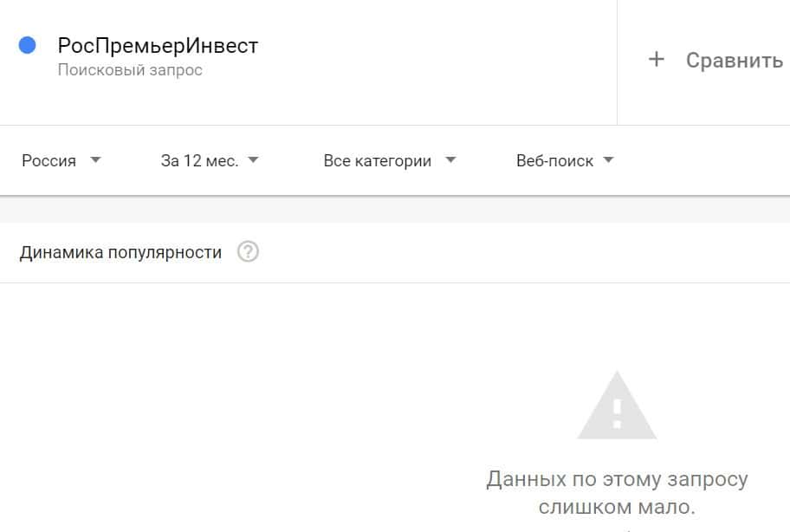Image resolution: width=790 pixels, height=532 pixels.
Task: Click the gray warning triangle icon
Action: (x=617, y=406)
